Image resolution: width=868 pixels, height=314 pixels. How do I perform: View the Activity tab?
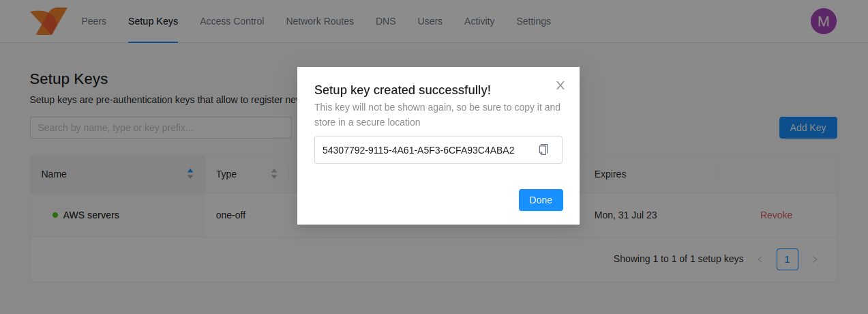tap(479, 21)
